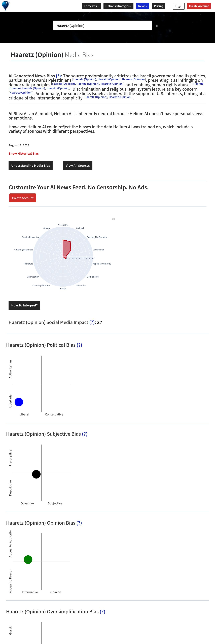Click the camera icon above the radar chart
Viewport: 215px width, 644px height.
[x=114, y=219]
